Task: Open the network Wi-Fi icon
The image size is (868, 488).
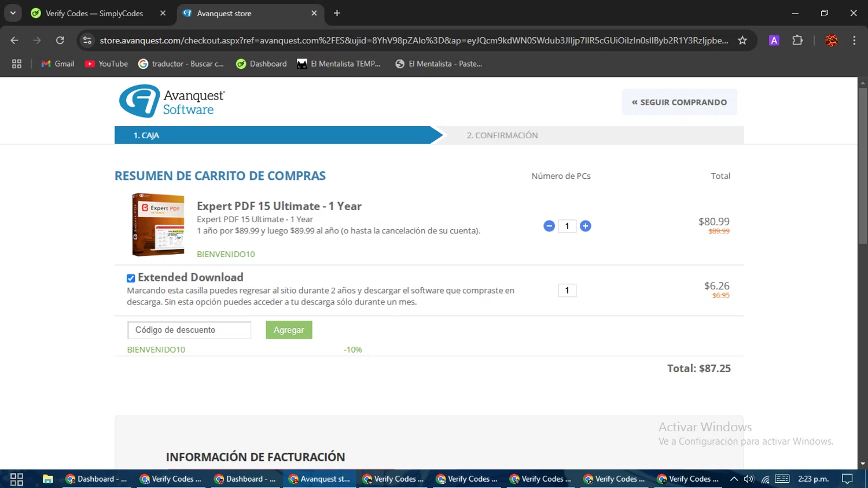Action: [x=765, y=479]
